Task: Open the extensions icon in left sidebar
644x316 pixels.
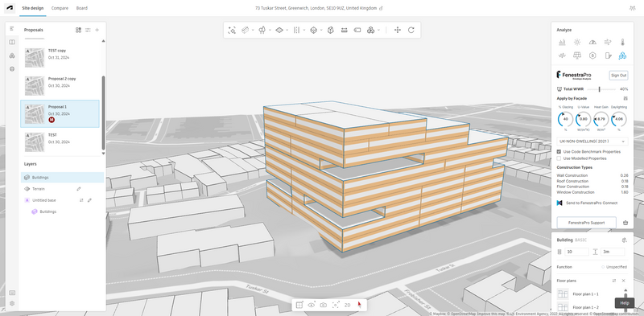Action: pyautogui.click(x=12, y=55)
